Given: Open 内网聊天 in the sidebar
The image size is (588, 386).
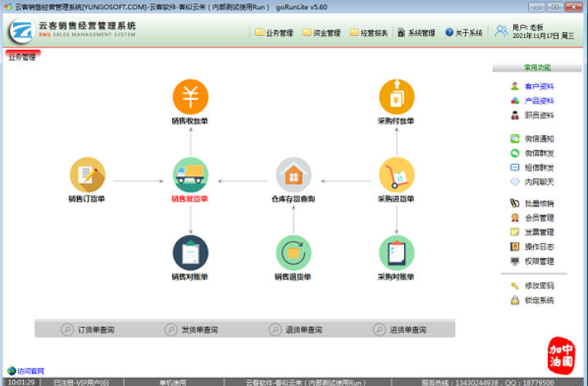Looking at the screenshot, I should point(532,182).
